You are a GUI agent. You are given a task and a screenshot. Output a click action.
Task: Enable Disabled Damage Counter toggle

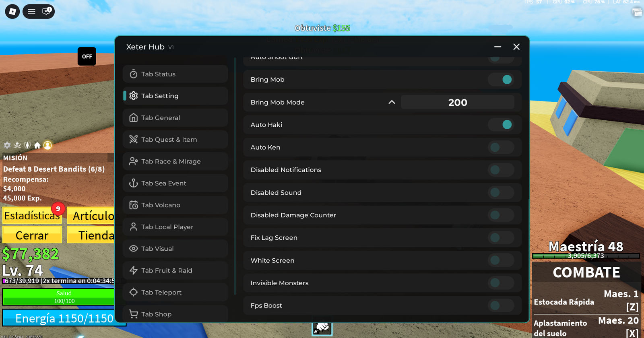(x=501, y=215)
